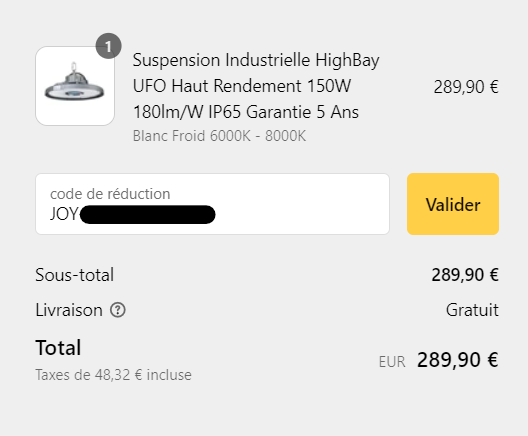Open the HighBay UFO lamp thumbnail
The width and height of the screenshot is (528, 436).
[75, 86]
